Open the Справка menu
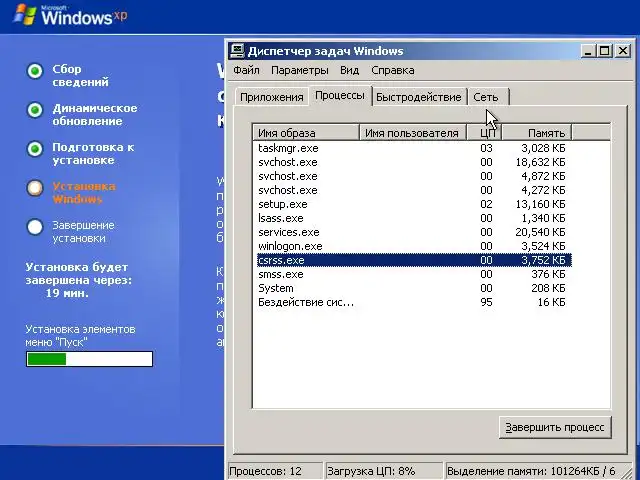This screenshot has height=480, width=640. 393,70
